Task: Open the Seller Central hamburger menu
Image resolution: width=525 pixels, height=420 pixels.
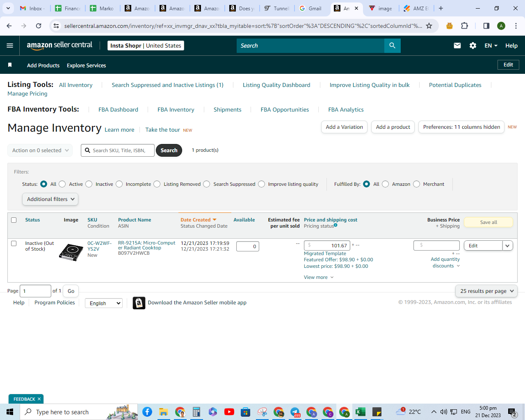Action: pos(10,46)
